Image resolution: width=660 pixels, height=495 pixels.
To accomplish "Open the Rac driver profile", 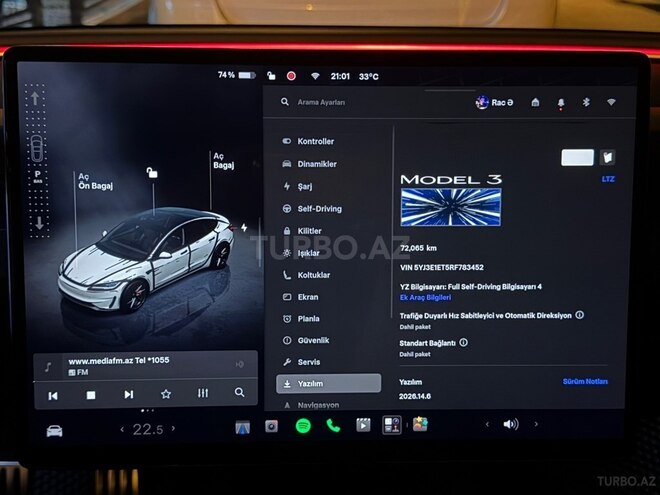I will pyautogui.click(x=495, y=102).
